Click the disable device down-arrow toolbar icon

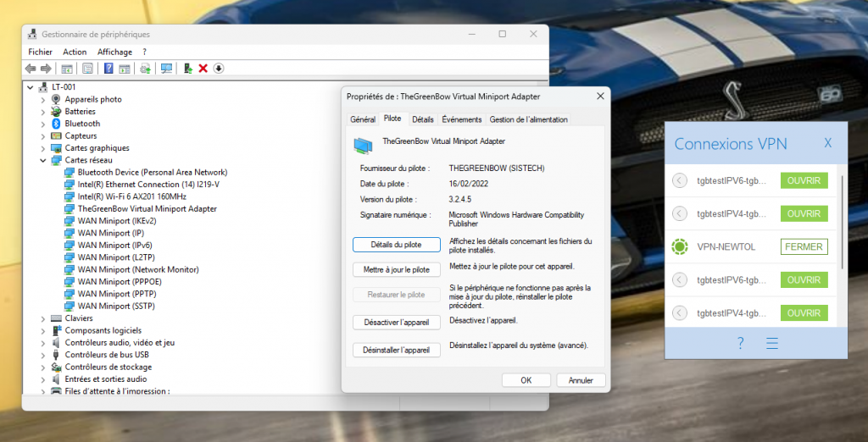(x=218, y=69)
